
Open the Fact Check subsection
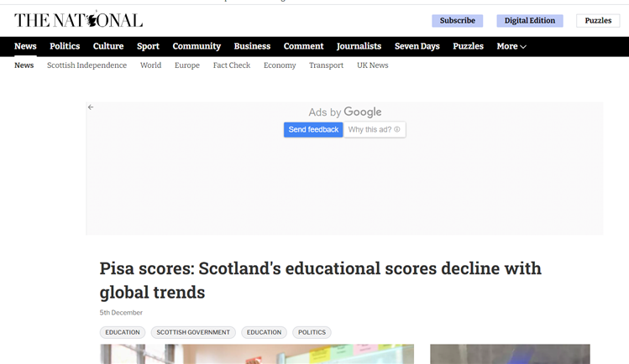(x=232, y=65)
